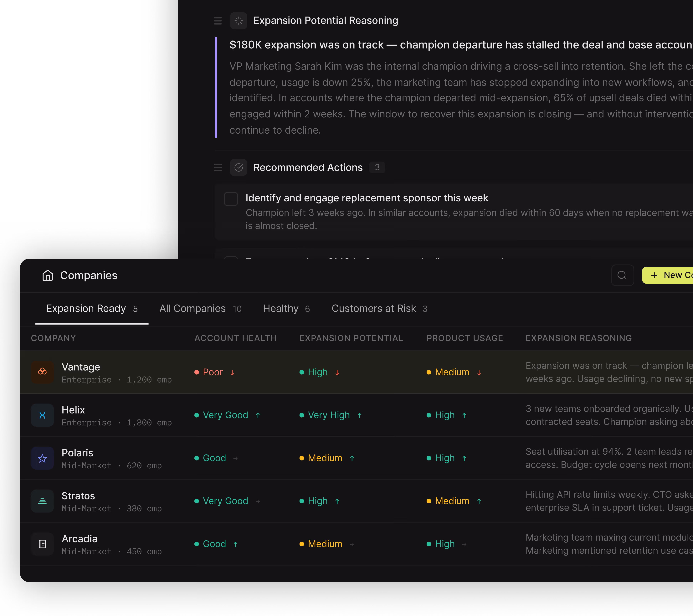Click the search magnifier icon
This screenshot has width=693, height=616.
622,275
